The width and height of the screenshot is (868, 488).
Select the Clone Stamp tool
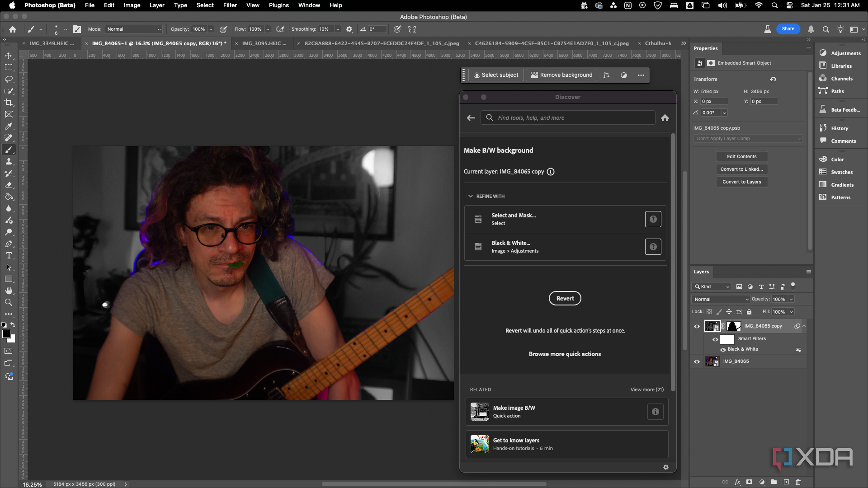(9, 161)
